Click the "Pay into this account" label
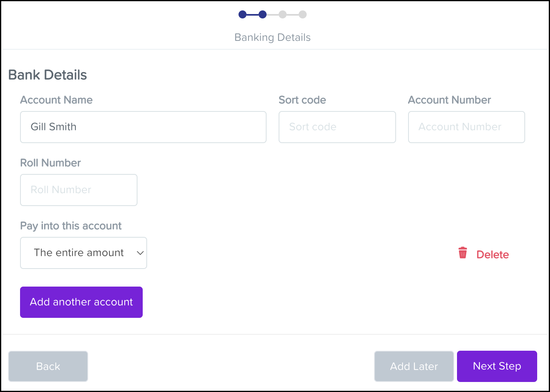This screenshot has height=392, width=550. coord(71,226)
